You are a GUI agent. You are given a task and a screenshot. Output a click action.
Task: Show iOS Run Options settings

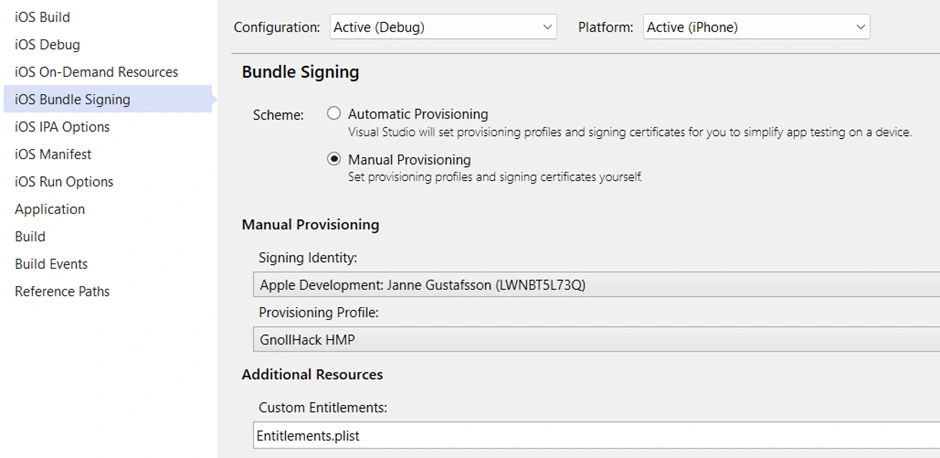(64, 182)
